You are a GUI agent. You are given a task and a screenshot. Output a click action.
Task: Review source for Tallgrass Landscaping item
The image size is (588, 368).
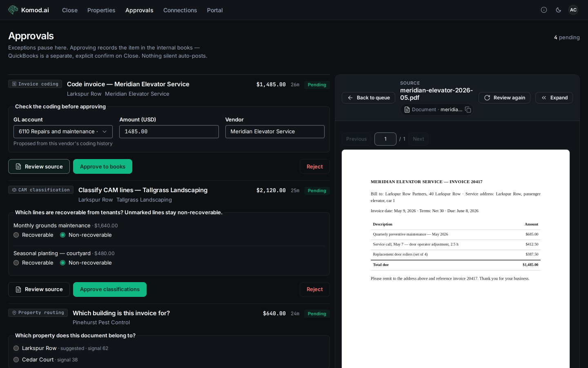click(39, 289)
